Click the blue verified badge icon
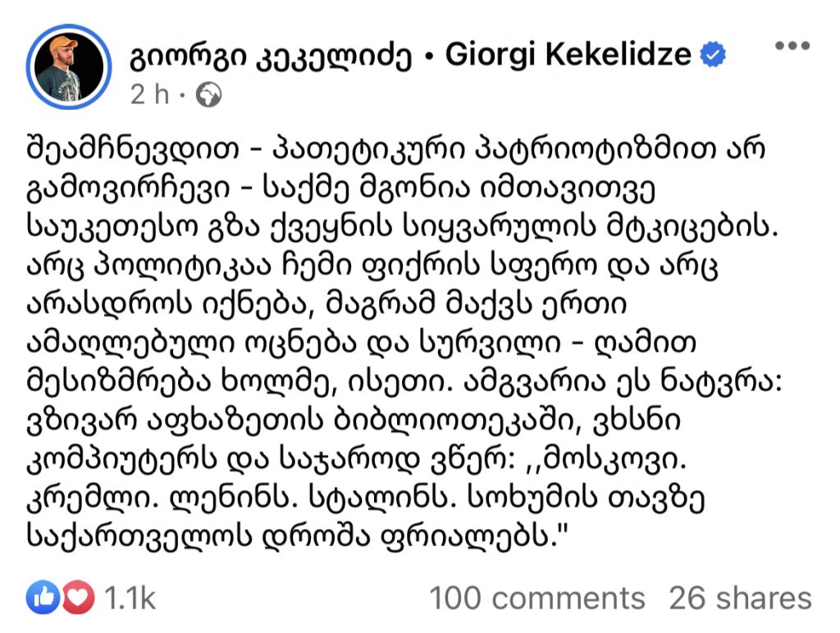This screenshot has width=840, height=633. 714,55
